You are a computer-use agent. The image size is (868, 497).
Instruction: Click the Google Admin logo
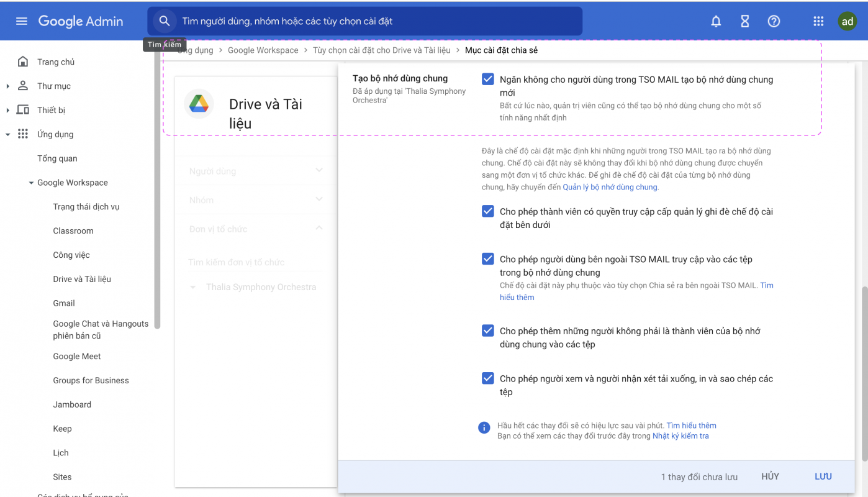(81, 21)
